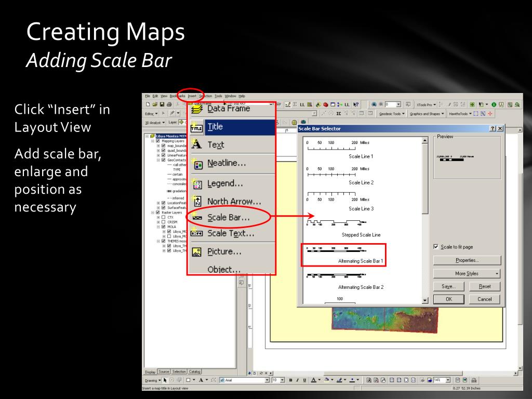Toggle Bold in the Drawing toolbar
532x399 pixels.
[x=290, y=380]
